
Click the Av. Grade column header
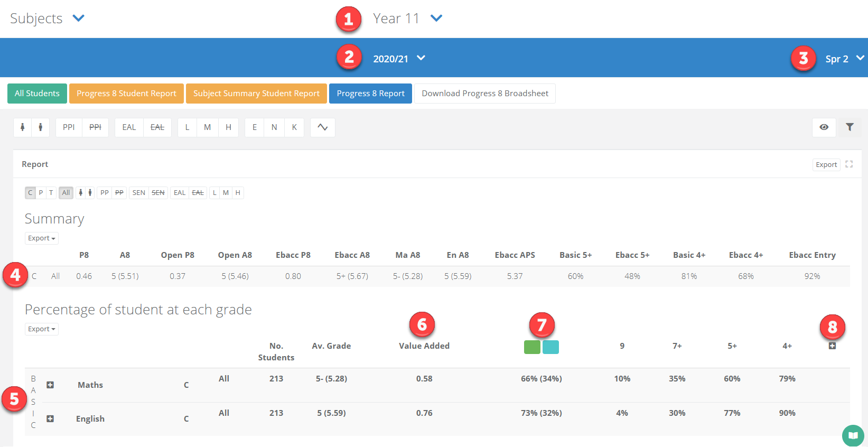coord(331,346)
